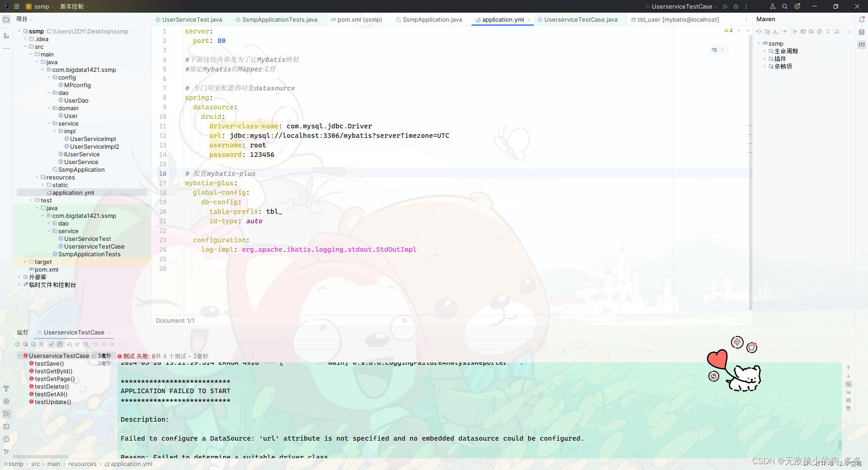Open the main hamburger menu
The width and height of the screenshot is (868, 470).
pyautogui.click(x=17, y=6)
